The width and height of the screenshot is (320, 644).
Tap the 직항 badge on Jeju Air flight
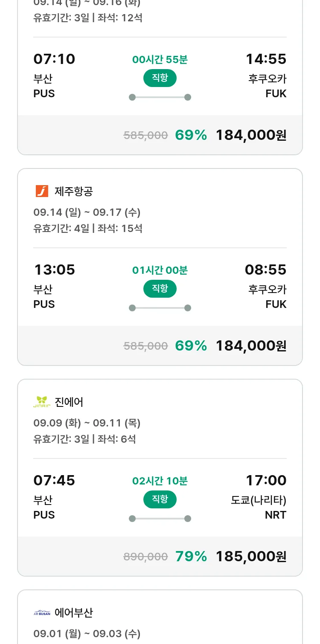[160, 289]
